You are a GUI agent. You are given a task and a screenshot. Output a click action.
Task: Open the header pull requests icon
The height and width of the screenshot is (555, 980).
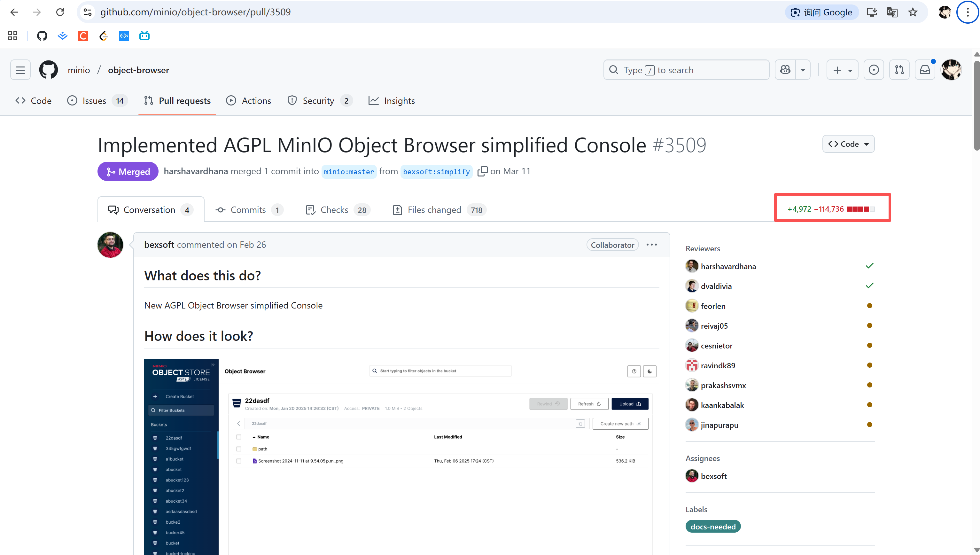tap(899, 70)
